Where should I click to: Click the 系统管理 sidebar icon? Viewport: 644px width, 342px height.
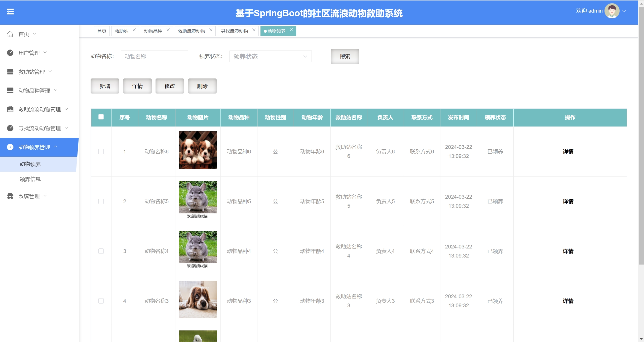(x=10, y=196)
